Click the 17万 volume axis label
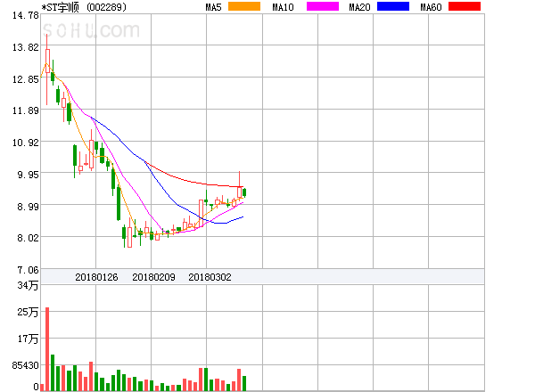The width and height of the screenshot is (535, 392). [28, 339]
